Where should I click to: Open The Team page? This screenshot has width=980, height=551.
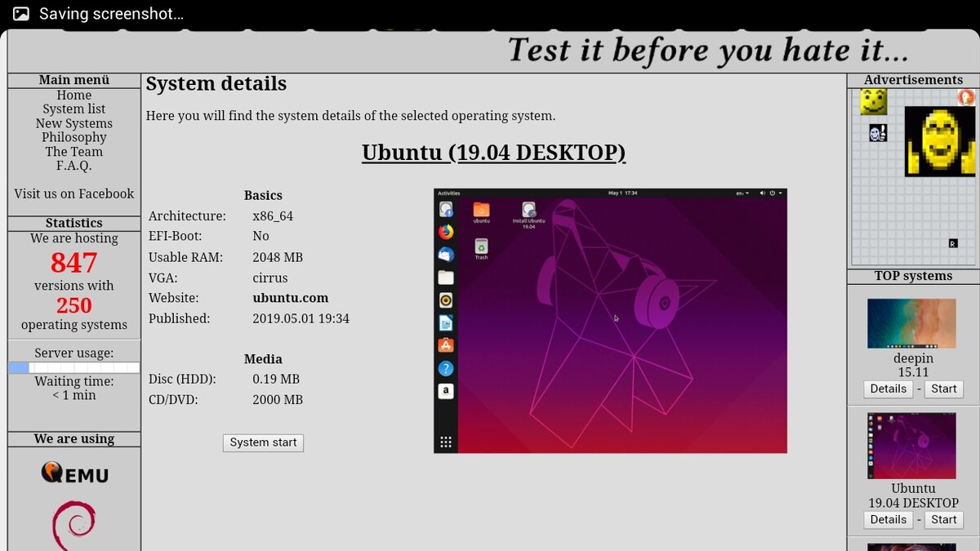point(74,152)
